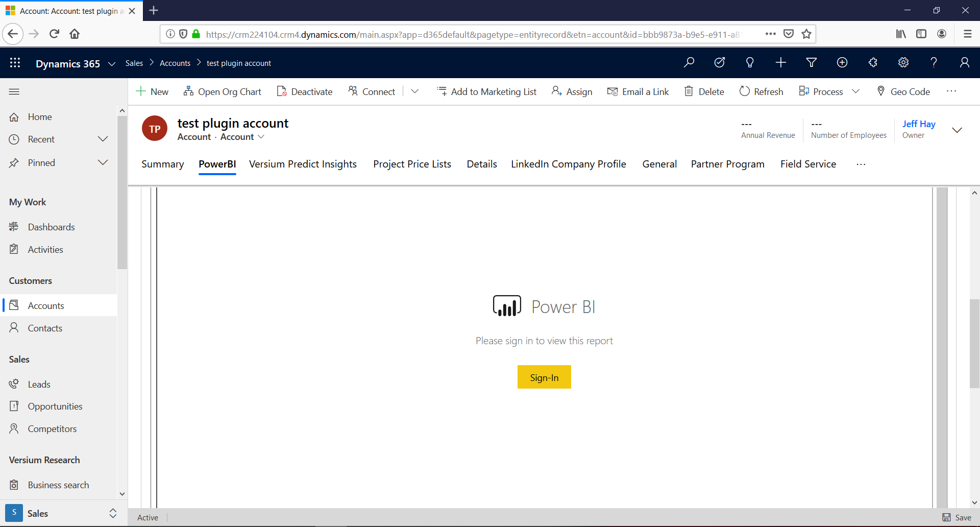Screen dimensions: 980x527
Task: Click the yellow Sign-In button
Action: (x=544, y=377)
